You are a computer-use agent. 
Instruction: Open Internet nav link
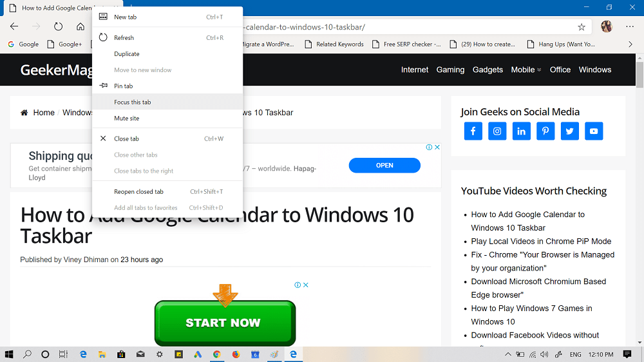click(414, 70)
